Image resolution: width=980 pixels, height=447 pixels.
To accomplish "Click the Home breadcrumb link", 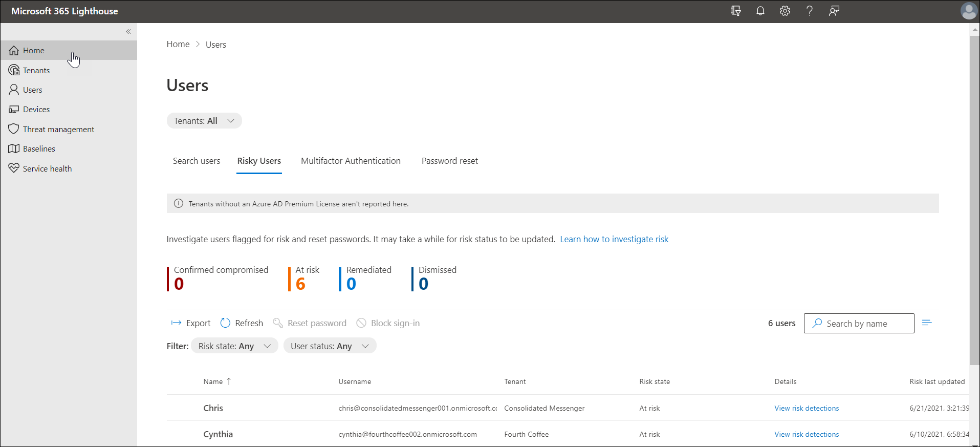I will [178, 45].
